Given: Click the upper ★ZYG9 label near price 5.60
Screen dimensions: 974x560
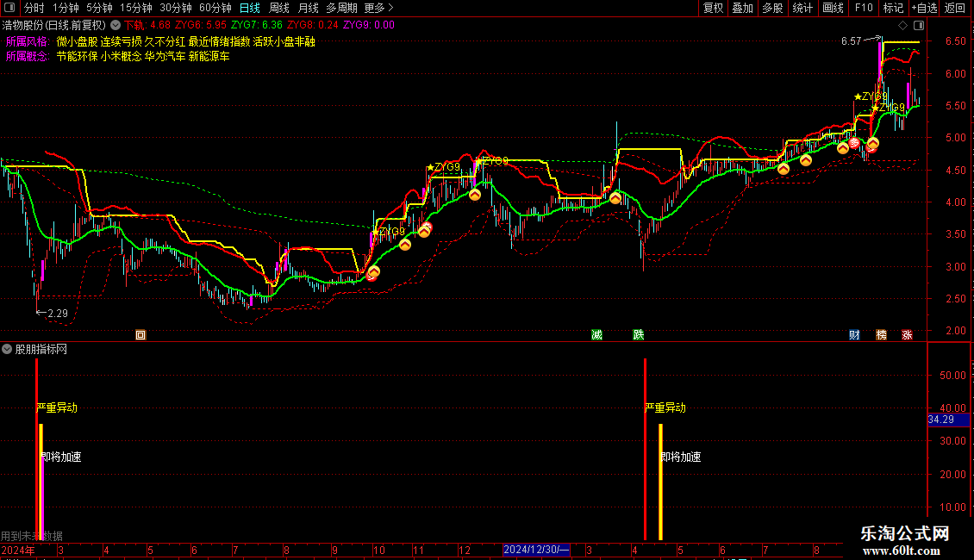Looking at the screenshot, I should (871, 96).
